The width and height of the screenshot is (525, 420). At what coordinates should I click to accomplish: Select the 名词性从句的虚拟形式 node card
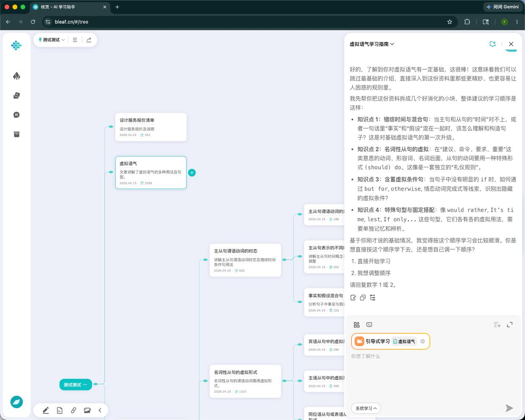[x=245, y=381]
